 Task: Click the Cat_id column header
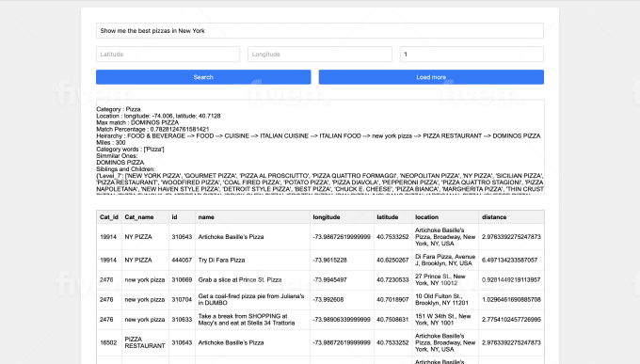(x=109, y=217)
